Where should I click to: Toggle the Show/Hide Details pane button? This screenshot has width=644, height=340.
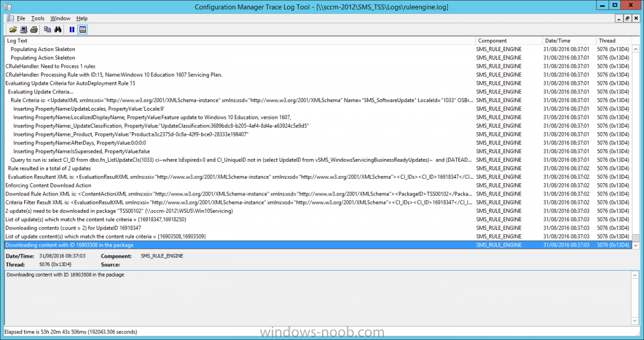tap(83, 30)
